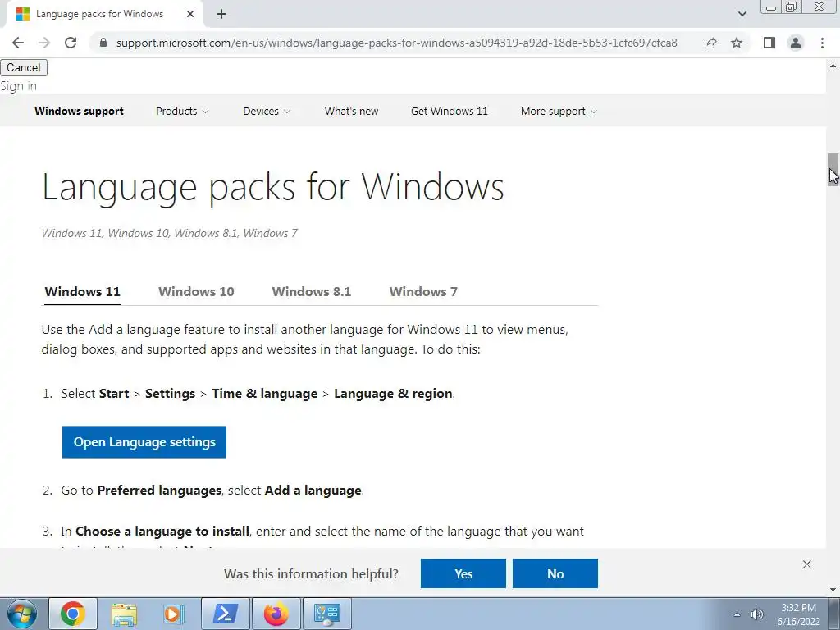Open the Chrome three-dot menu
This screenshot has width=840, height=630.
(822, 43)
